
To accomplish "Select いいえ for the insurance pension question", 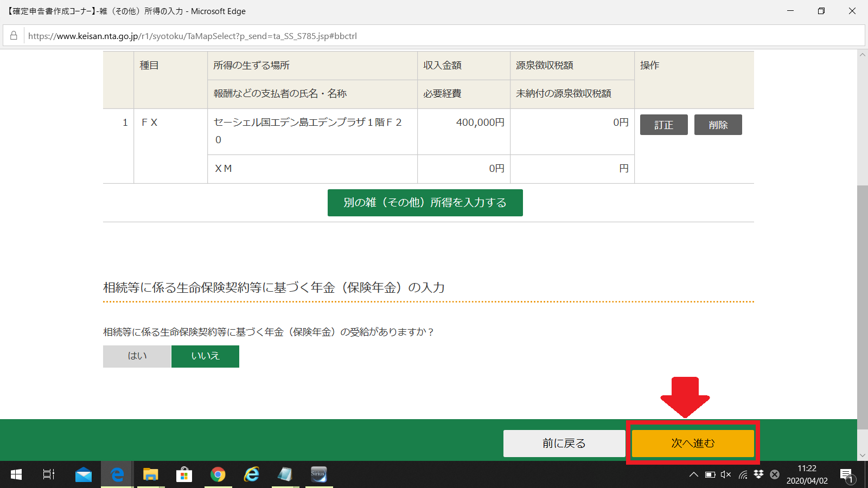I will pyautogui.click(x=205, y=356).
